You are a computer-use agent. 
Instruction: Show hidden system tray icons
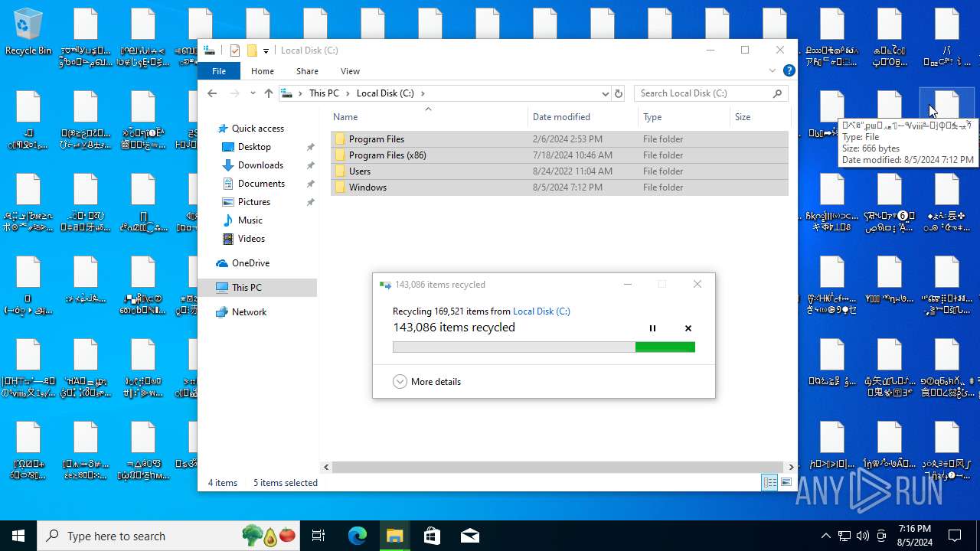(825, 536)
